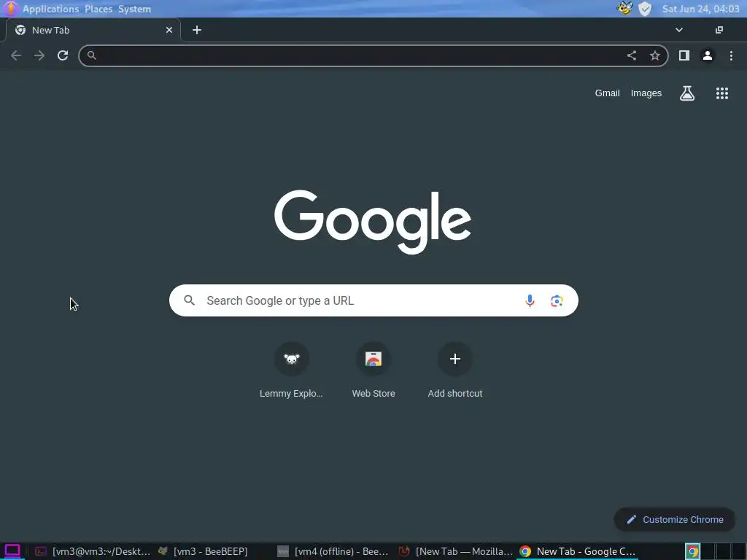Click the address bar field
Viewport: 747px width, 560px height.
[373, 55]
